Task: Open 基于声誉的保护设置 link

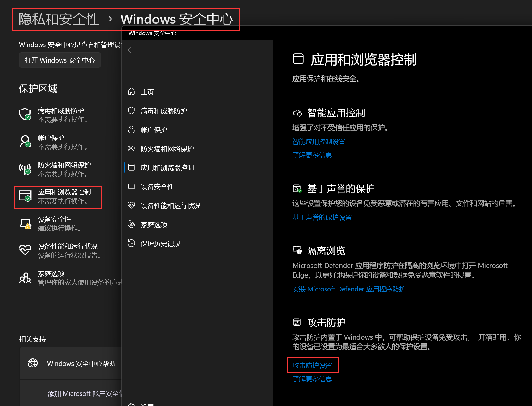Action: click(x=322, y=218)
